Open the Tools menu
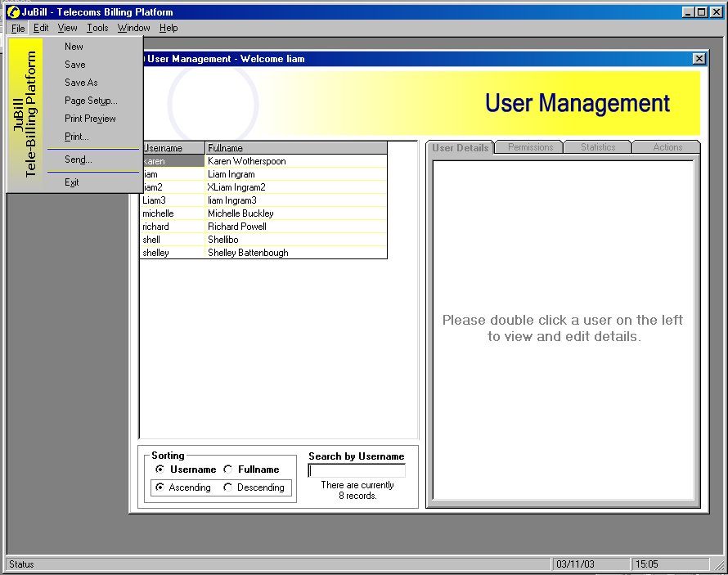Viewport: 728px width, 575px height. [x=97, y=28]
